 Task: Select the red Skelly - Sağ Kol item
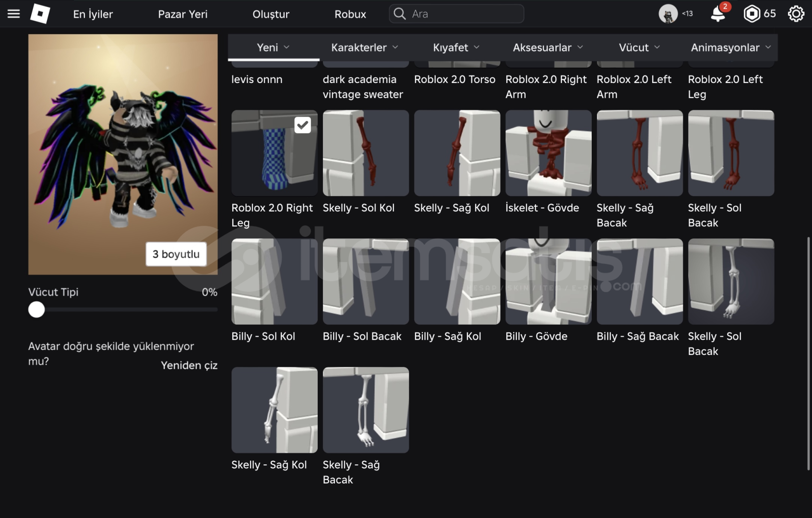coord(457,153)
